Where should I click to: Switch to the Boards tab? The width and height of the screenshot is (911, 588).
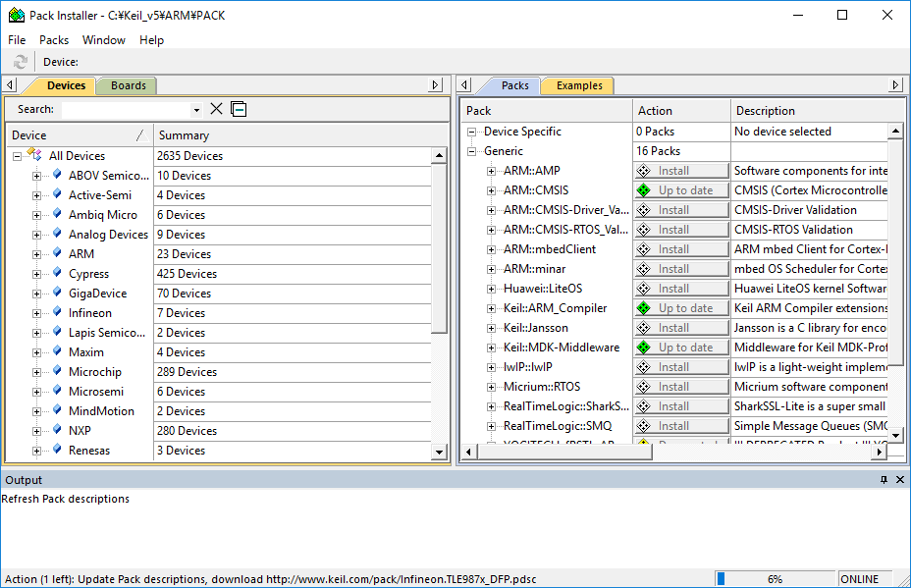click(129, 85)
